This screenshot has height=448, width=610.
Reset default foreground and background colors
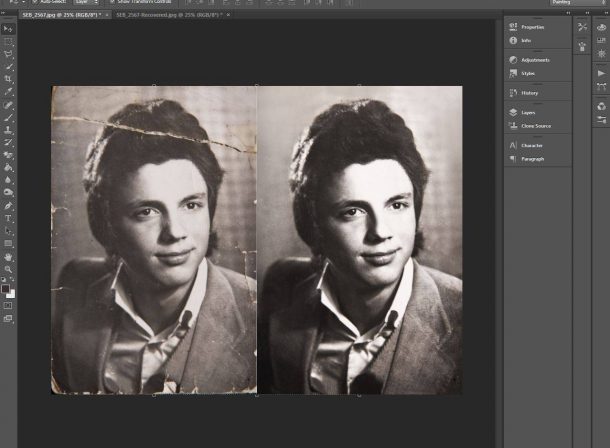pos(3,279)
